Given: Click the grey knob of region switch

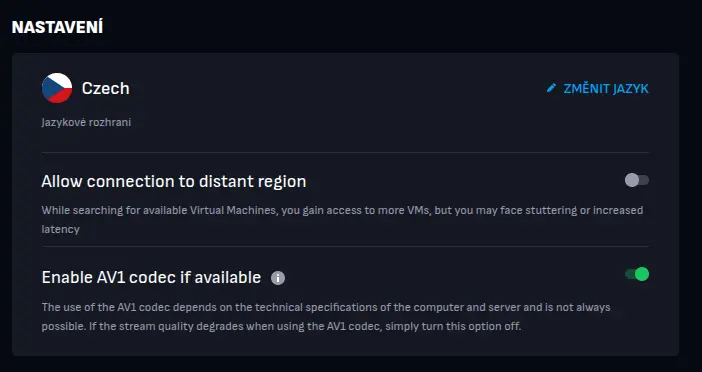Looking at the screenshot, I should coord(632,180).
